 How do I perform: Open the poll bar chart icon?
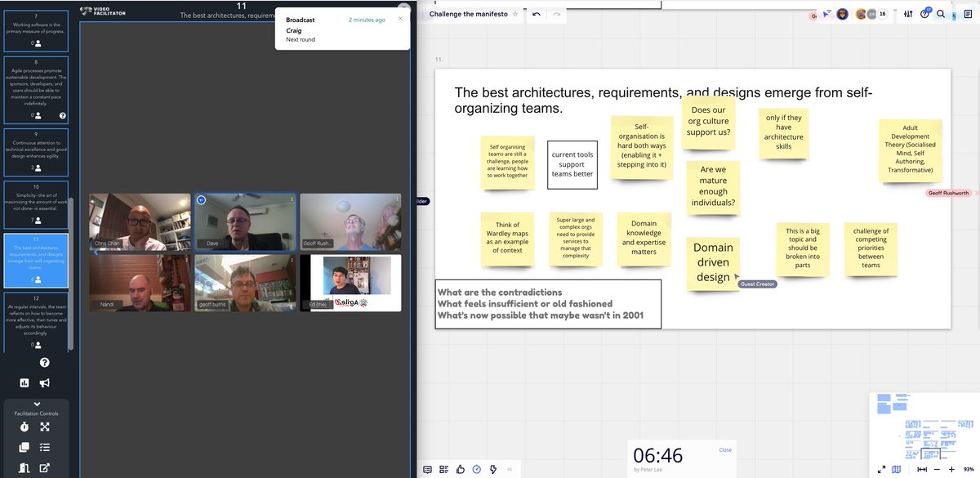(25, 382)
